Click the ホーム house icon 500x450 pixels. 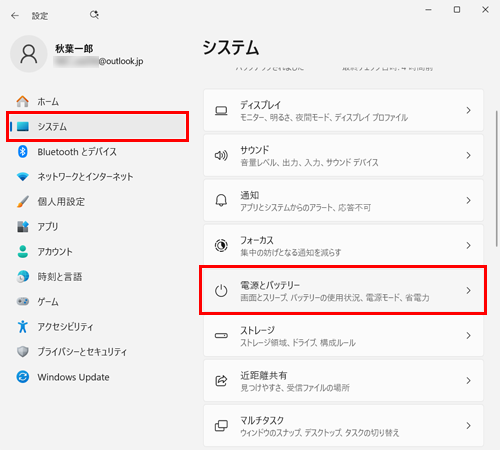coord(23,101)
